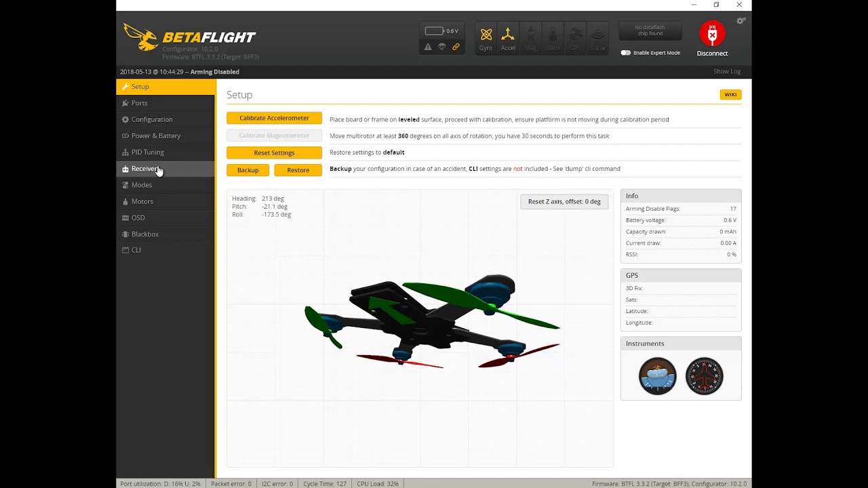Image resolution: width=868 pixels, height=488 pixels.
Task: Click Arming Disable Flags value 17
Action: [733, 209]
